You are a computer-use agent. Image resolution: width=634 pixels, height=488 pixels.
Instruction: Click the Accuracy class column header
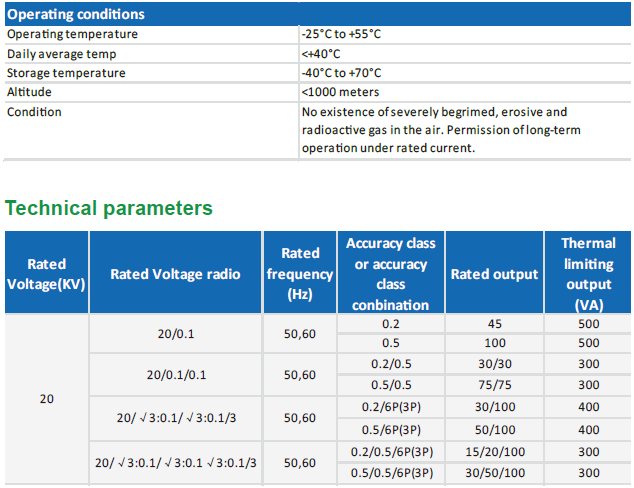click(391, 274)
